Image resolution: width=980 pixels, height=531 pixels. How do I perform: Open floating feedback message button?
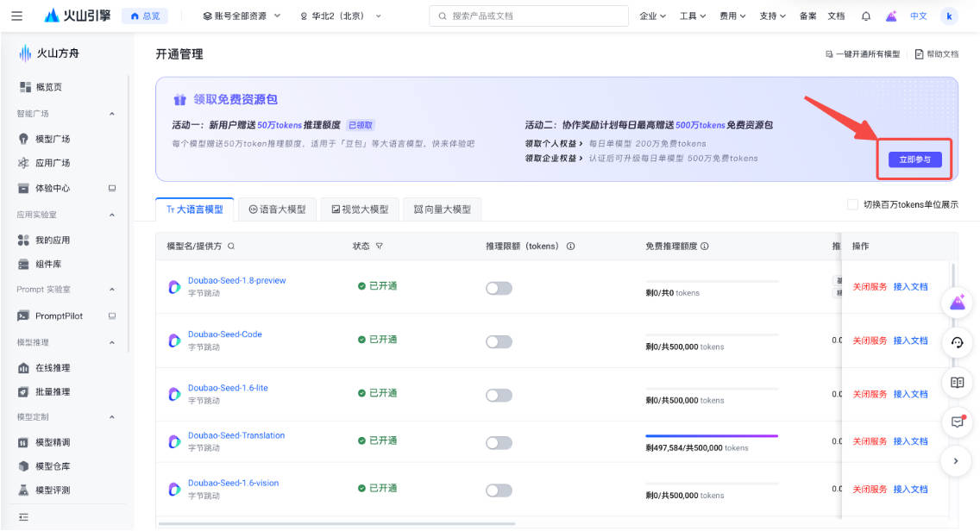coord(957,422)
